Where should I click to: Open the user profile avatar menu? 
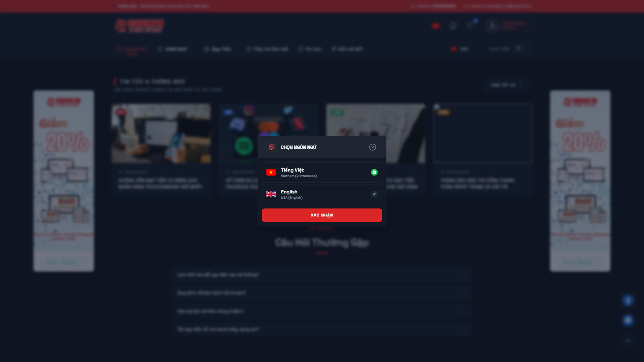pyautogui.click(x=492, y=26)
